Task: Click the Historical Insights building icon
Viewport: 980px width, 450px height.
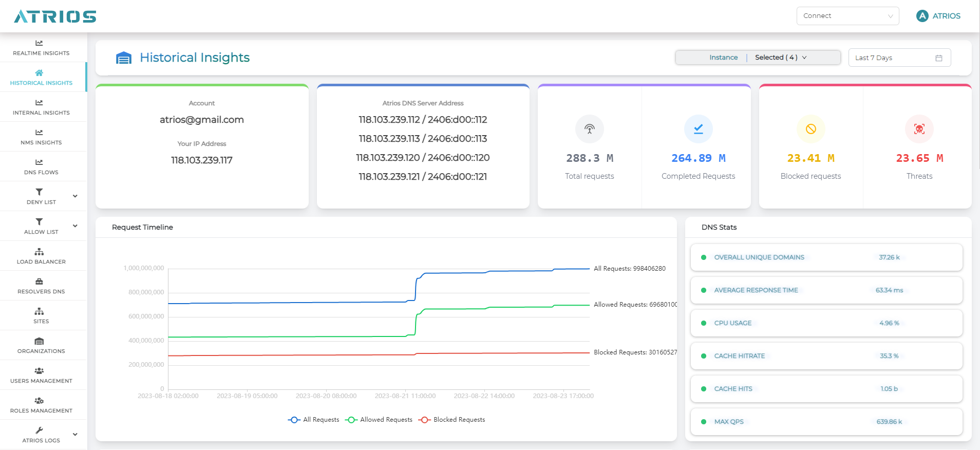Action: (124, 58)
